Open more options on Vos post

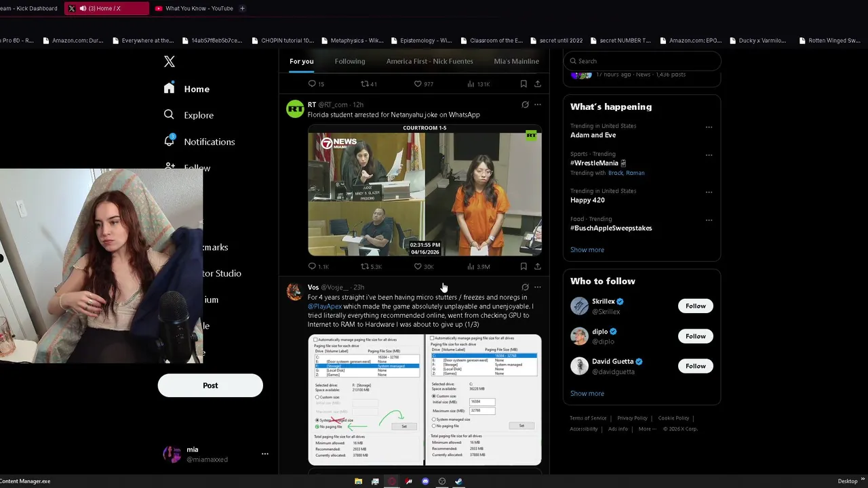point(538,287)
